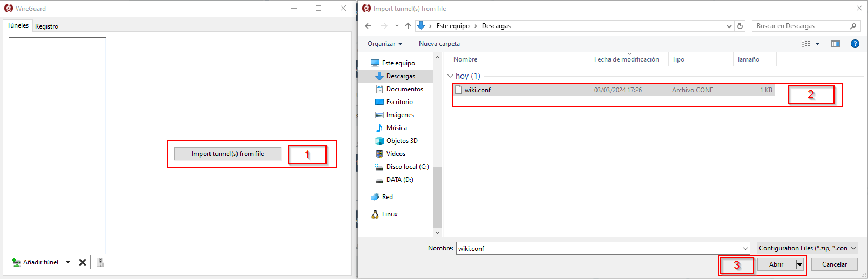Click the Abrir button
Image resolution: width=868 pixels, height=279 pixels.
tap(776, 264)
